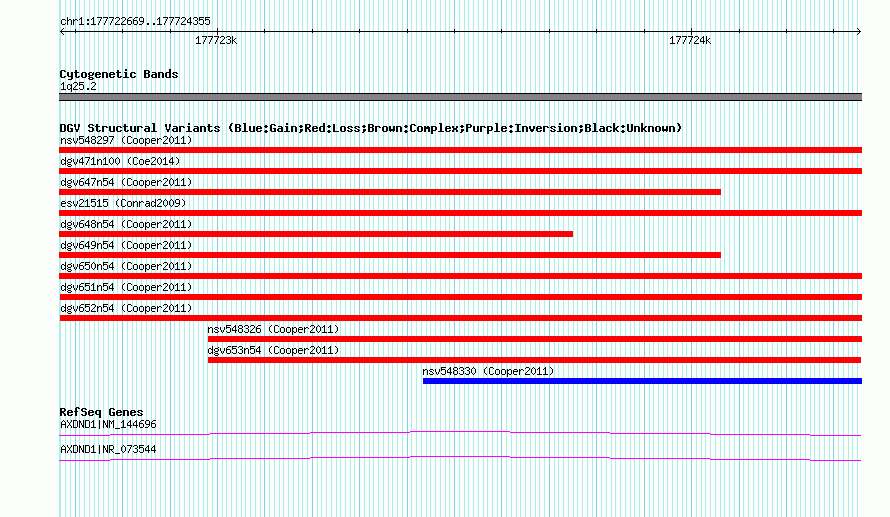This screenshot has height=517, width=890.
Task: Click the blue nsv548330 gain bar
Action: click(x=643, y=381)
